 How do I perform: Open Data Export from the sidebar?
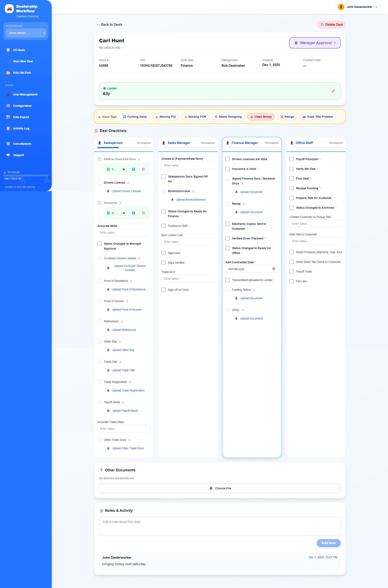point(21,117)
